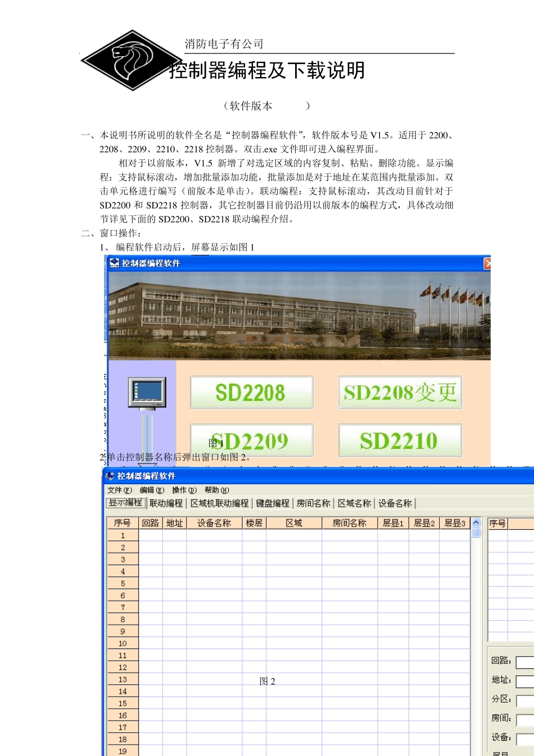The height and width of the screenshot is (756, 534).
Task: Select row number 19 in the table
Action: tap(123, 751)
